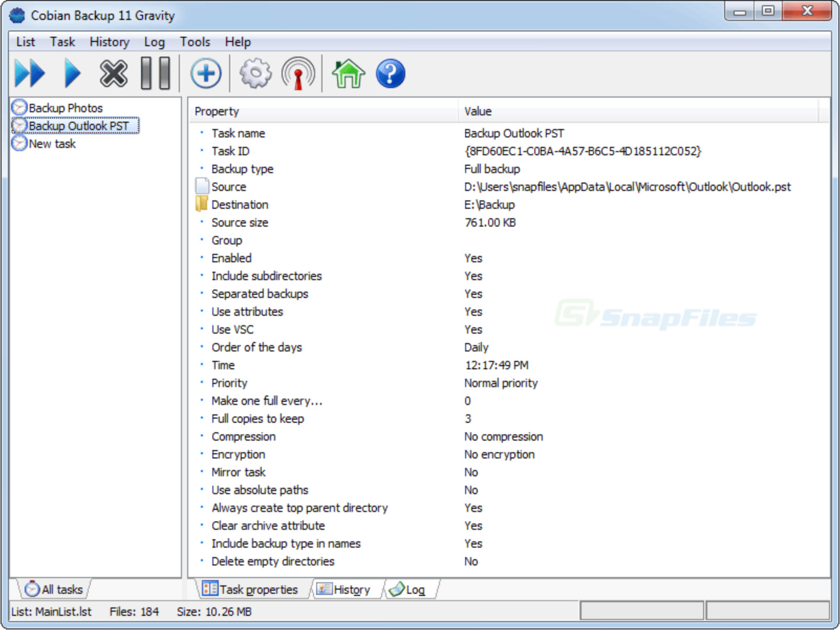Maximize the Cobian Backup window
840x630 pixels.
[768, 12]
